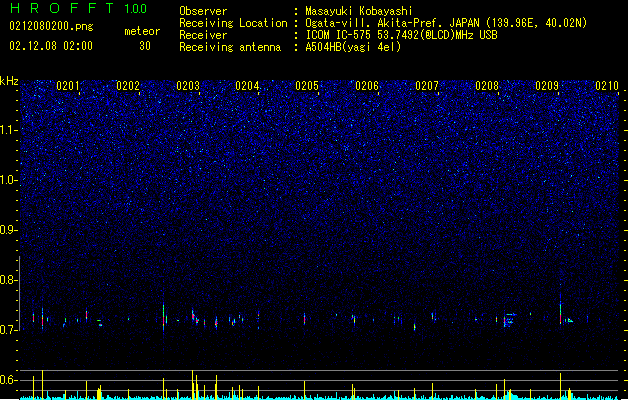Click the echo cluster just before 0201
Image resolution: width=629 pixels, height=400 pixels.
click(x=42, y=319)
